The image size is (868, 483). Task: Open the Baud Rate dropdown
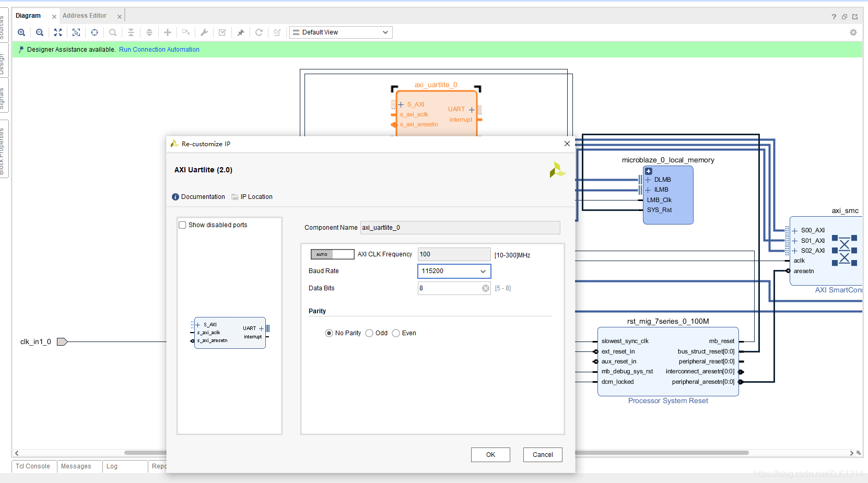(x=454, y=271)
